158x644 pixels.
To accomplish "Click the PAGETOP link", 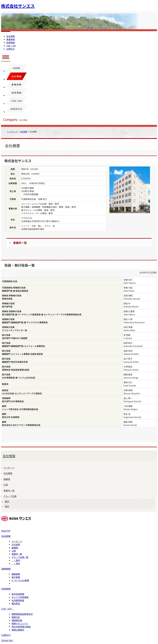I will pyautogui.click(x=6, y=531).
